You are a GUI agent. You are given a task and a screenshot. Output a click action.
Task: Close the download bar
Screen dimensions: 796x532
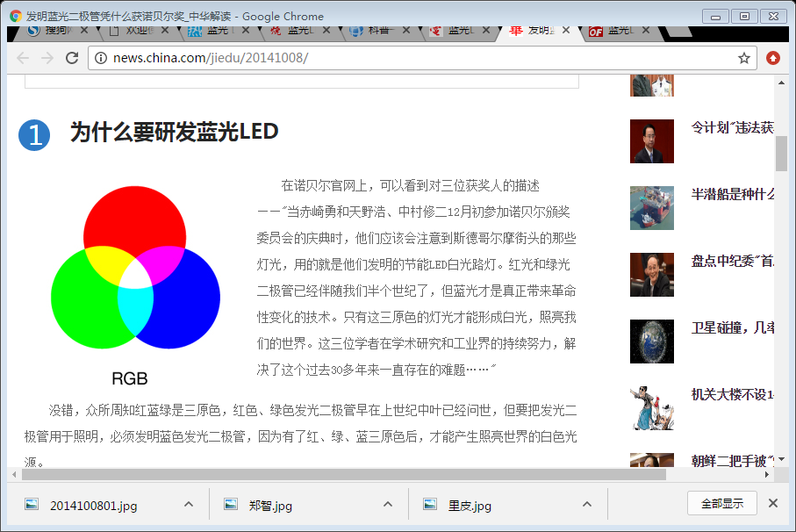click(x=773, y=503)
